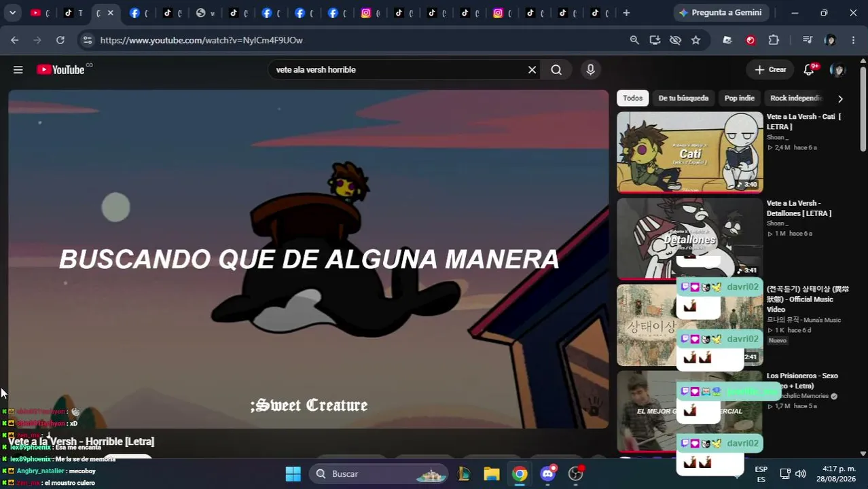Open the YouTube guide hamburger menu
Image resolution: width=868 pixels, height=489 pixels.
coord(18,69)
